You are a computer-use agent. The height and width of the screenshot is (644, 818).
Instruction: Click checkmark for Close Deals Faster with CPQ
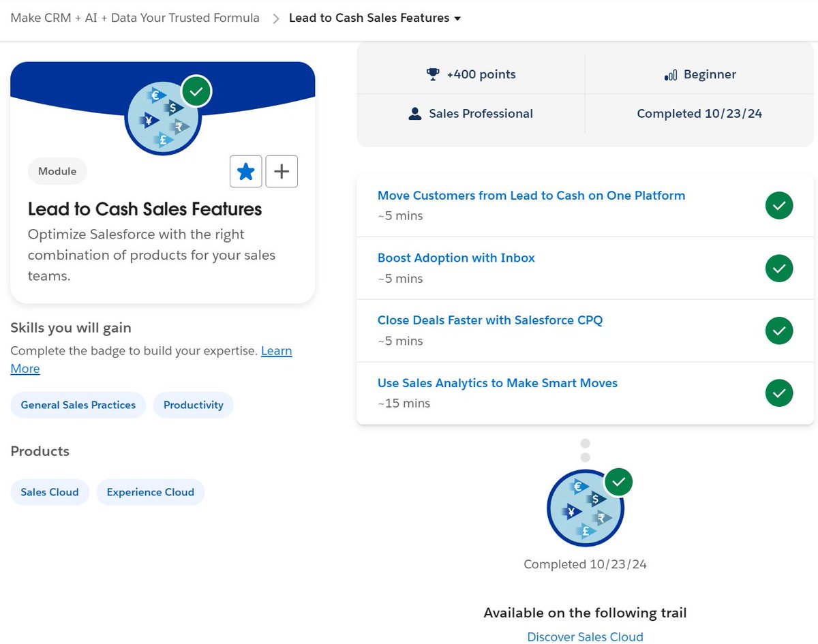coord(779,331)
